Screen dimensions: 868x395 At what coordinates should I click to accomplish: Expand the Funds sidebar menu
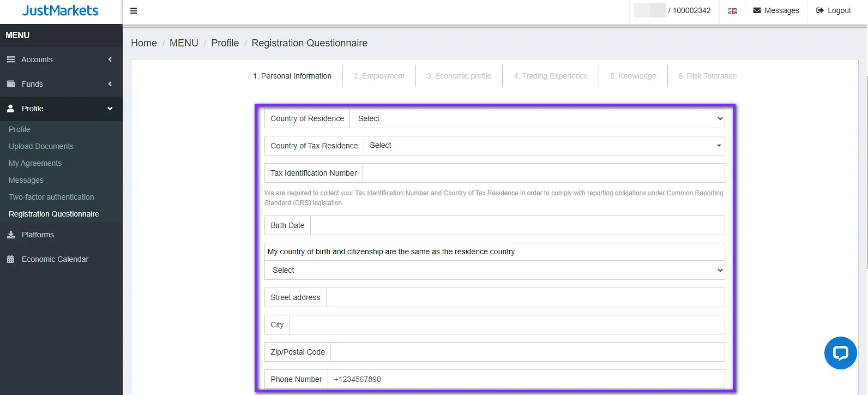coord(61,84)
